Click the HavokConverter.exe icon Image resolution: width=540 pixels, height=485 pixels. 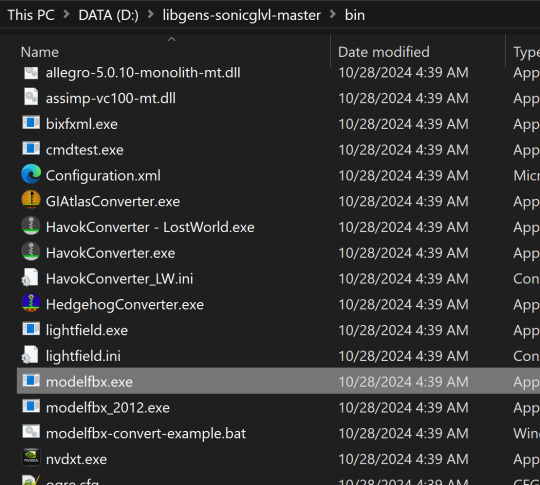[31, 251]
